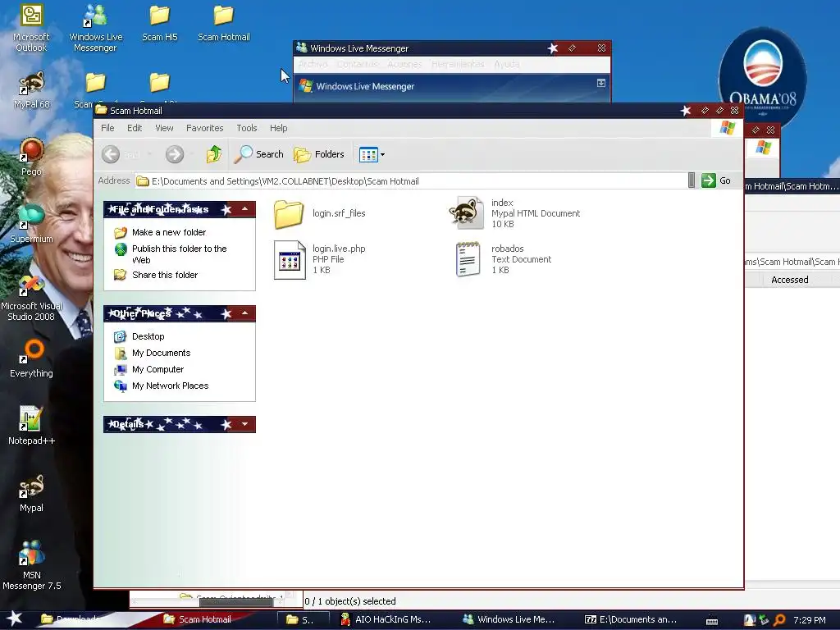Click the '0 / 1 object(s) selected' status text
The image size is (840, 630).
point(349,601)
